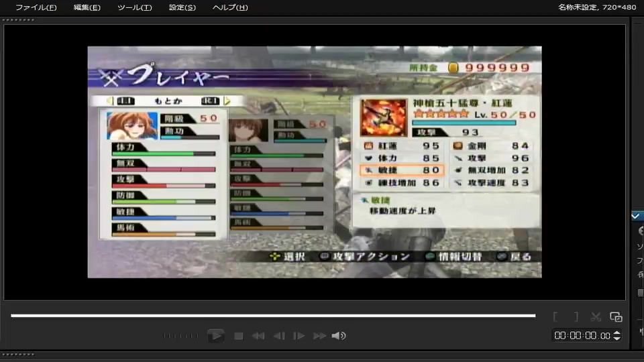Click the 名称未設定, 720*480 project title text
644x362 pixels.
[x=597, y=7]
